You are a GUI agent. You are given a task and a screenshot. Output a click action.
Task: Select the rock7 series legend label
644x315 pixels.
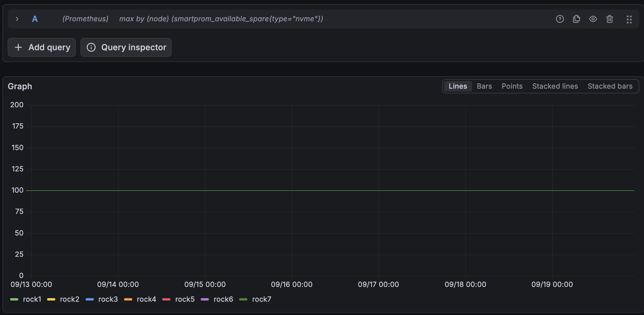[x=262, y=299]
